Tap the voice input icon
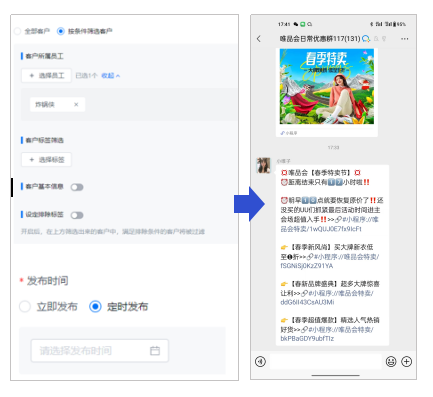This screenshot has width=433, height=397. pos(260,361)
